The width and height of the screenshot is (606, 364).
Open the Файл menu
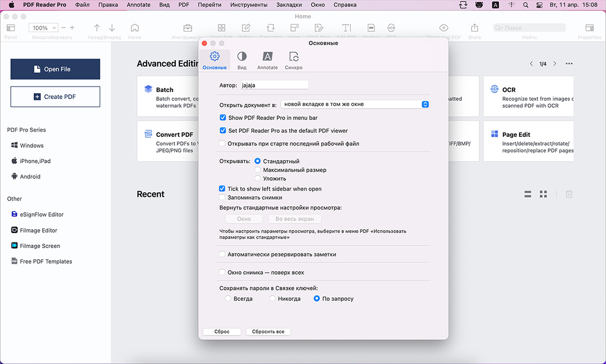coord(82,5)
